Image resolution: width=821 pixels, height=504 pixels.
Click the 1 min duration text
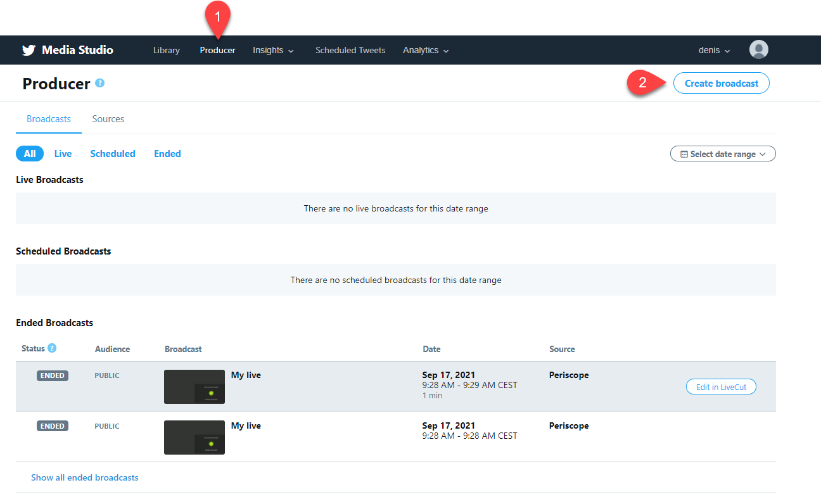433,395
